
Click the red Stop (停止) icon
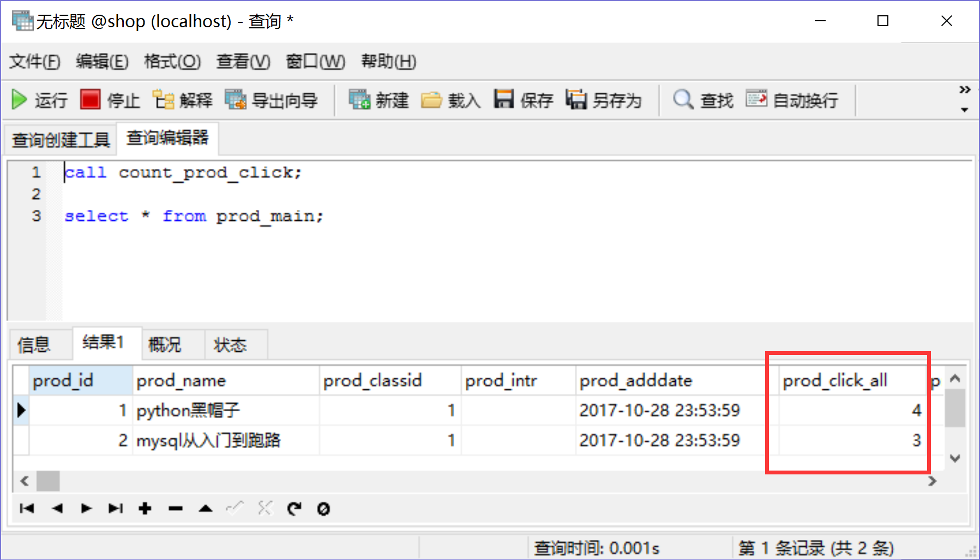90,100
